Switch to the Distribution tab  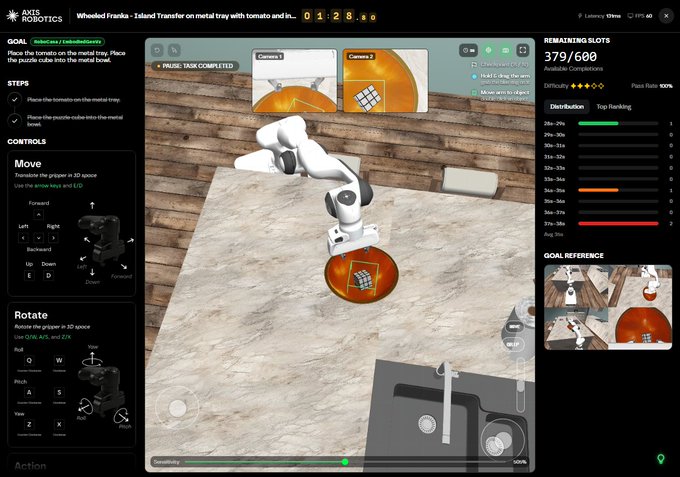(x=567, y=107)
